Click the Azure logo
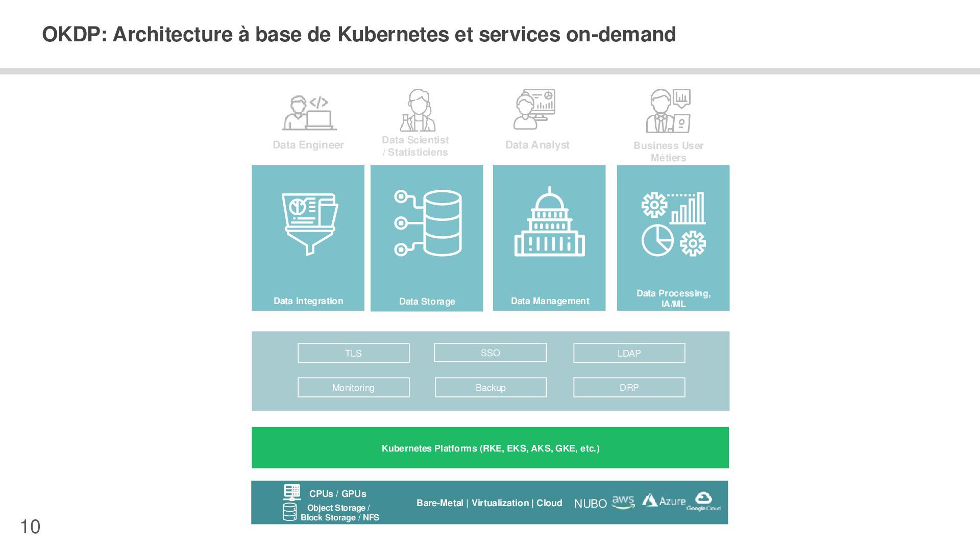 coord(664,501)
